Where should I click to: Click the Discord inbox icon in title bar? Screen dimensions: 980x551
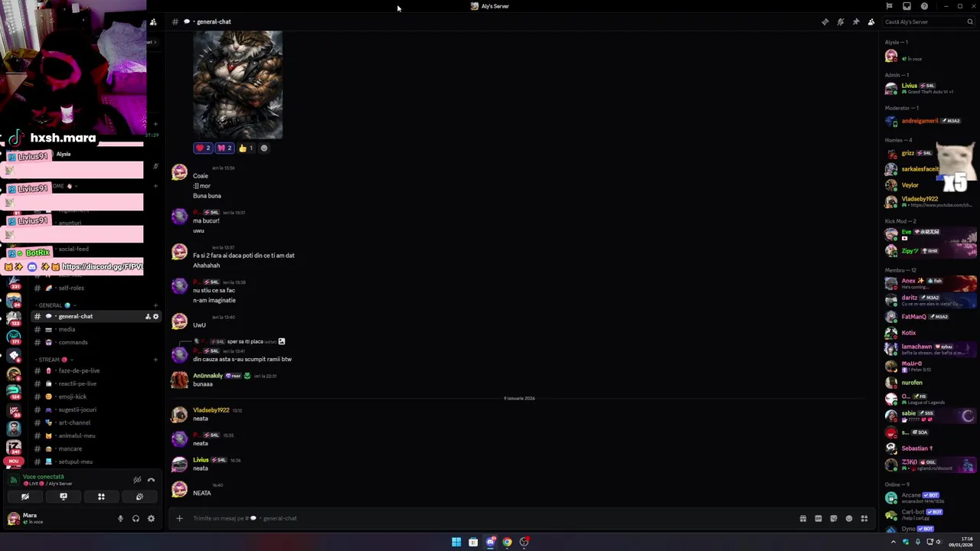click(x=906, y=6)
